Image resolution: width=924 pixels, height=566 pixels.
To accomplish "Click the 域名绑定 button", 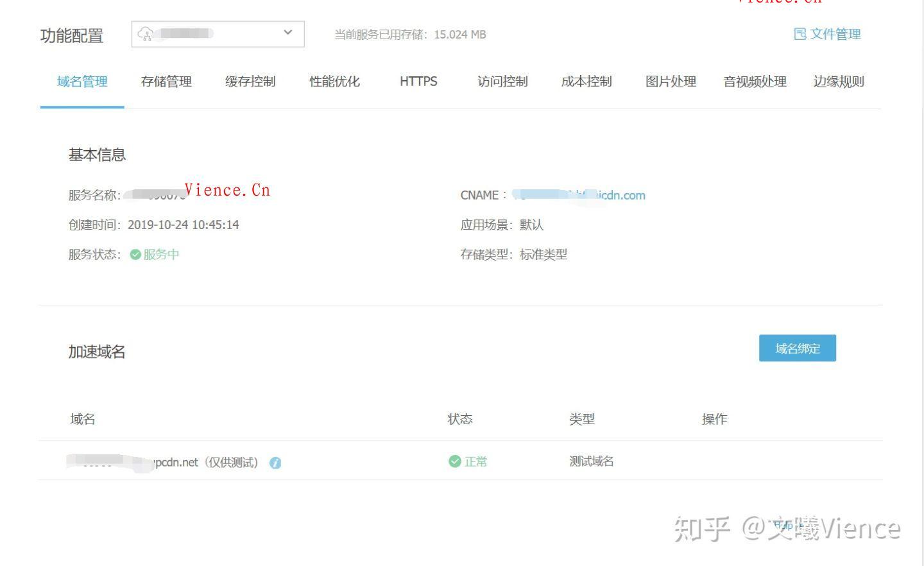I will [797, 348].
